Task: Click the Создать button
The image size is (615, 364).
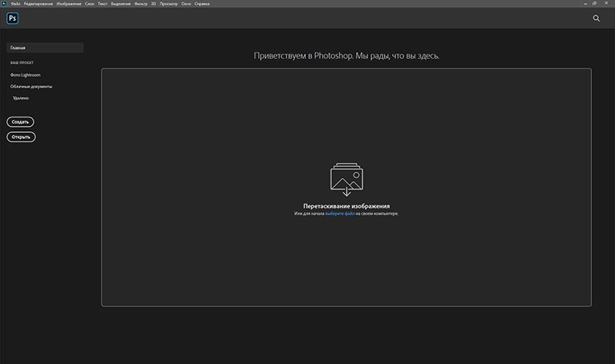Action: coord(20,122)
